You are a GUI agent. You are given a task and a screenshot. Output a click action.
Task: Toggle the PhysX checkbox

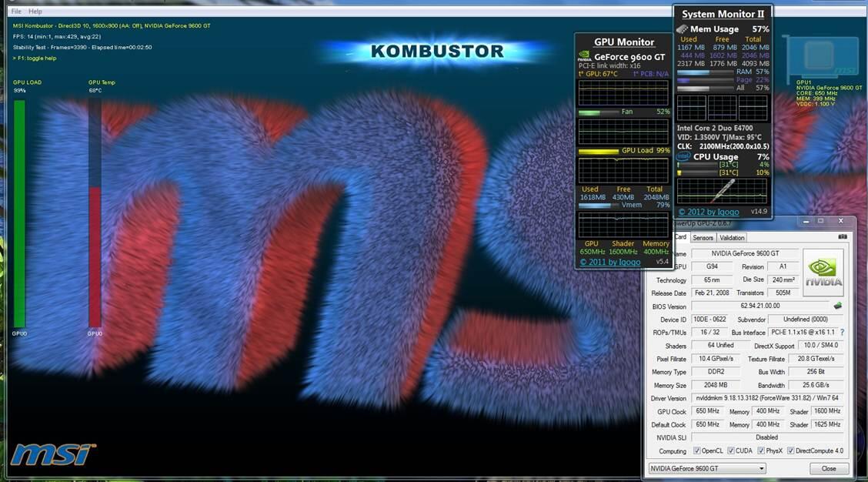pos(761,451)
